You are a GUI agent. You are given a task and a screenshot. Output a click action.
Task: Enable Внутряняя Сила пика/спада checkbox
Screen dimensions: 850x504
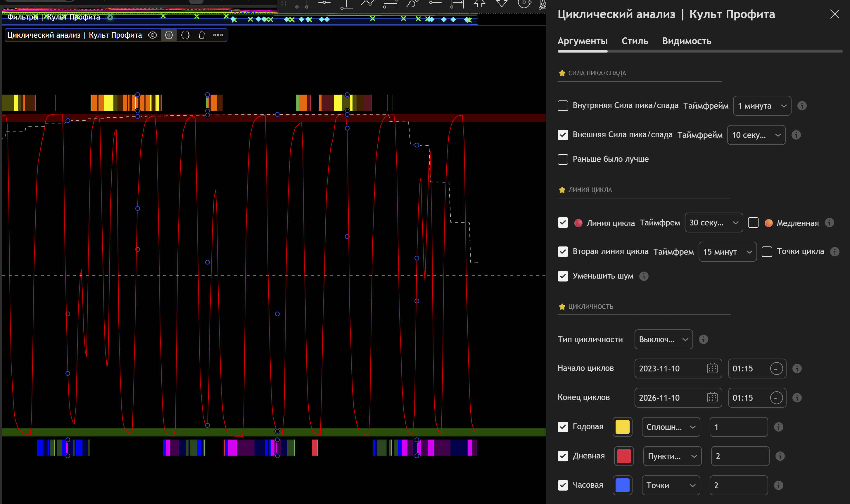563,106
